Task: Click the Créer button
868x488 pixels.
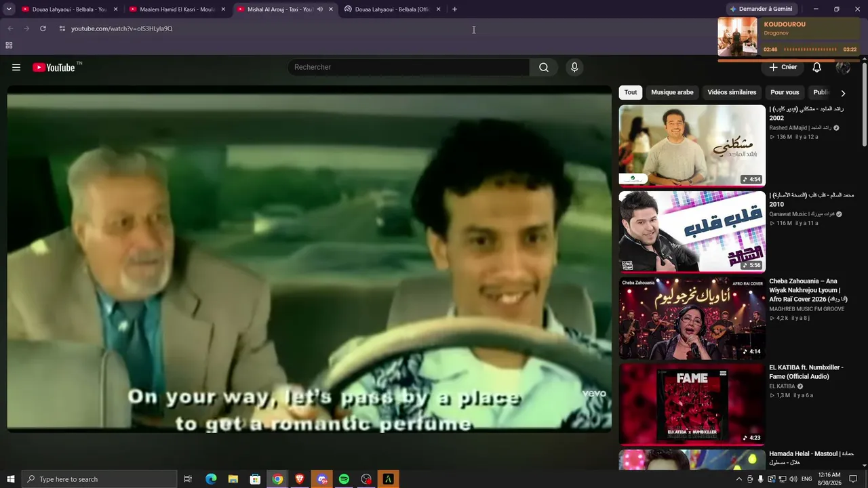Action: (x=783, y=67)
